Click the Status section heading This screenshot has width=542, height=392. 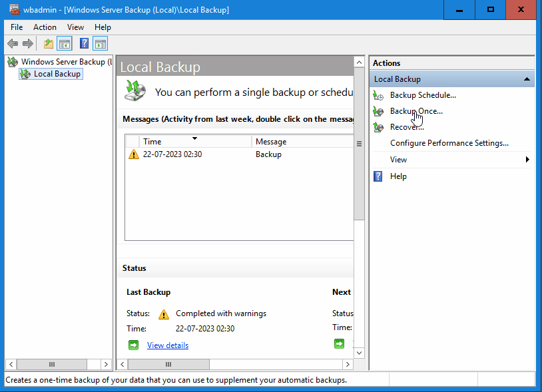coord(134,268)
